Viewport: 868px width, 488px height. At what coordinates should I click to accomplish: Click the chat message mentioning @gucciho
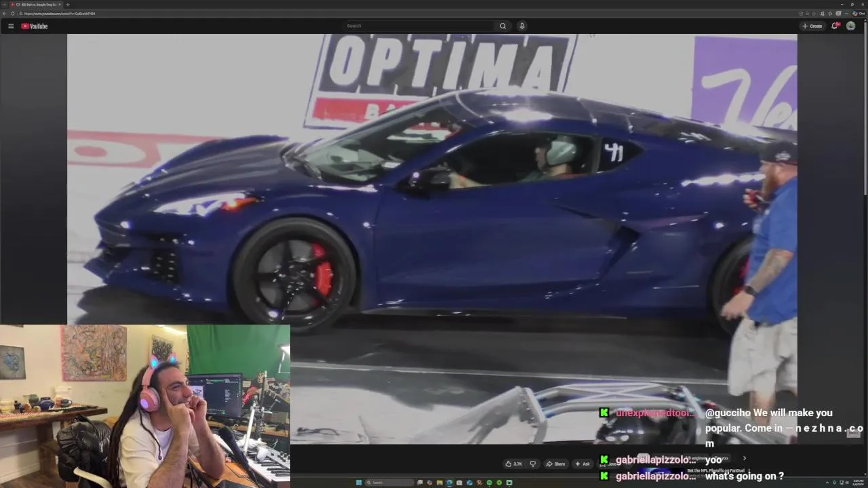pyautogui.click(x=784, y=428)
